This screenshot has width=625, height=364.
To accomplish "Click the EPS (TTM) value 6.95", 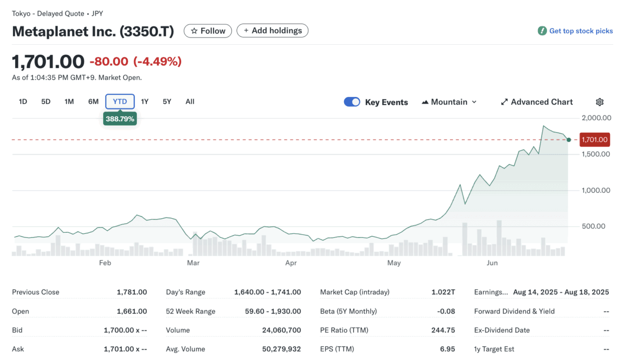I will tap(448, 349).
